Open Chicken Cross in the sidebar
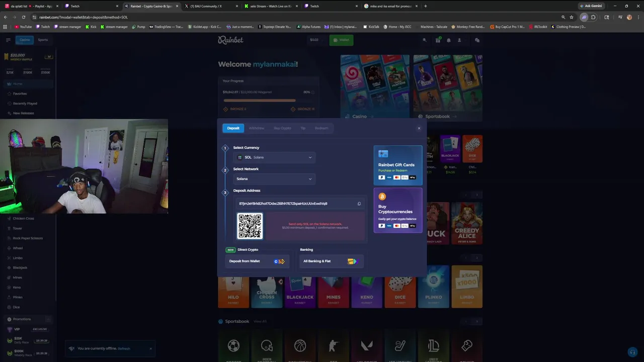The image size is (644, 362). tap(29, 219)
